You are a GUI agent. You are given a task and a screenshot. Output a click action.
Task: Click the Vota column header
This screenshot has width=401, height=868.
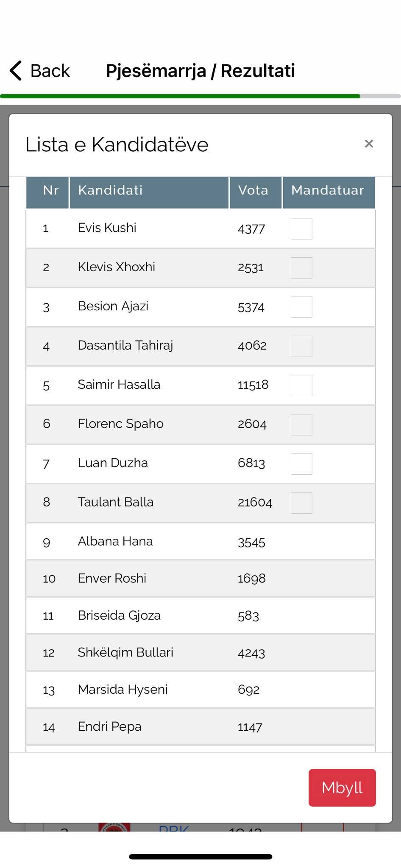click(x=255, y=191)
